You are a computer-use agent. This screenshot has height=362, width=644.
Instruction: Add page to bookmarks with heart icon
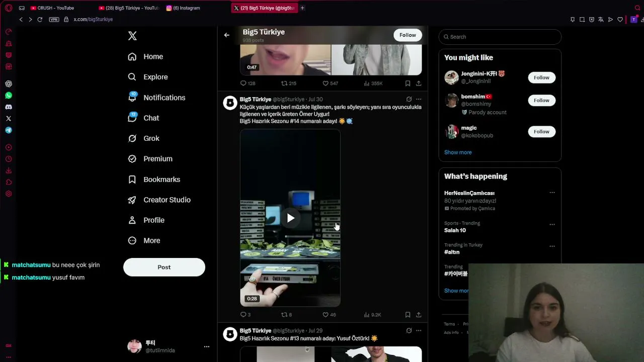point(620,20)
